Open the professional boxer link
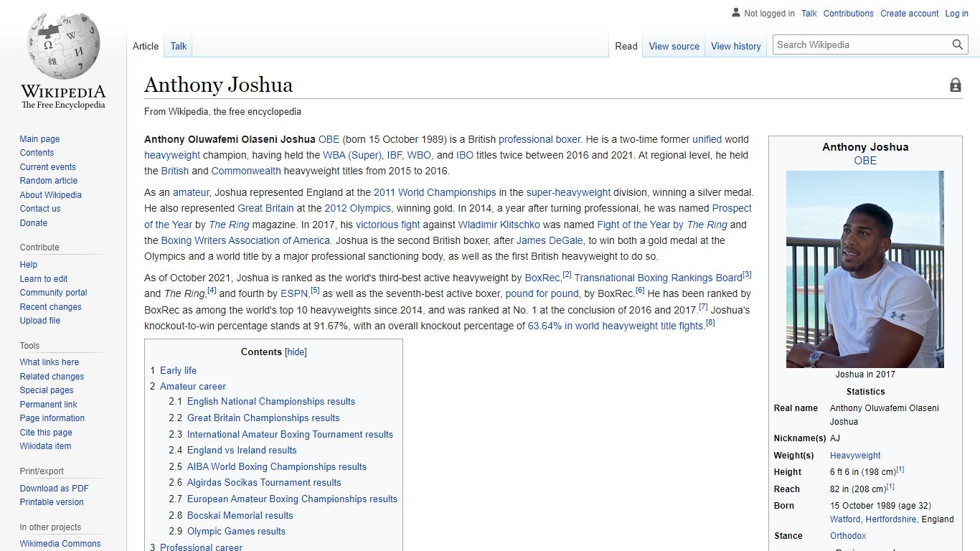This screenshot has height=551, width=980. [x=540, y=140]
